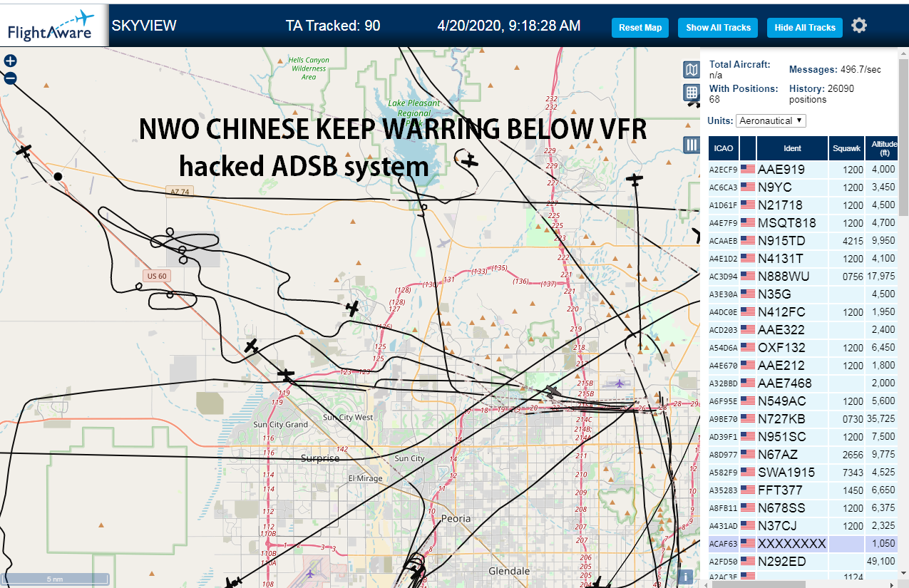This screenshot has width=909, height=588.
Task: Click Hells Canyon Wilderness Area label
Action: [309, 68]
